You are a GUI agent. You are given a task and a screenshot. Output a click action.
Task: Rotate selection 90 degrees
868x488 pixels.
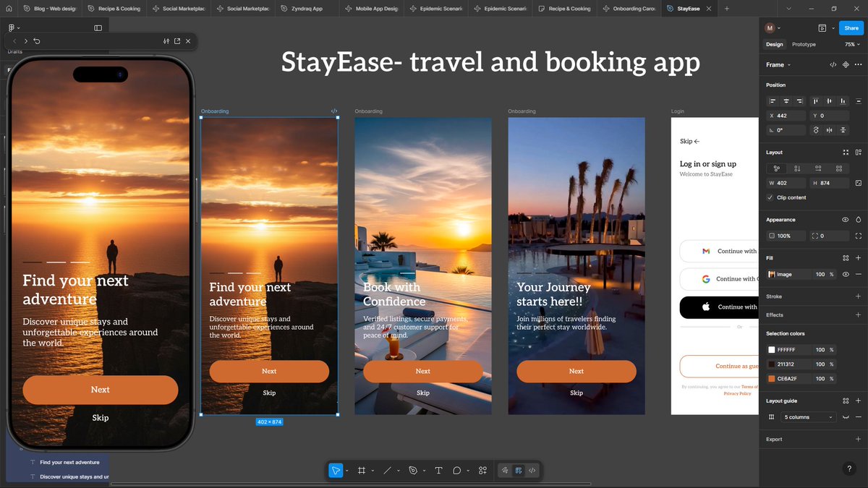(x=816, y=130)
